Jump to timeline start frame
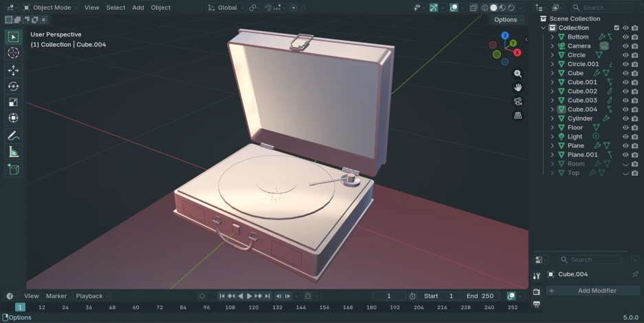Image resolution: width=644 pixels, height=323 pixels. pos(222,296)
